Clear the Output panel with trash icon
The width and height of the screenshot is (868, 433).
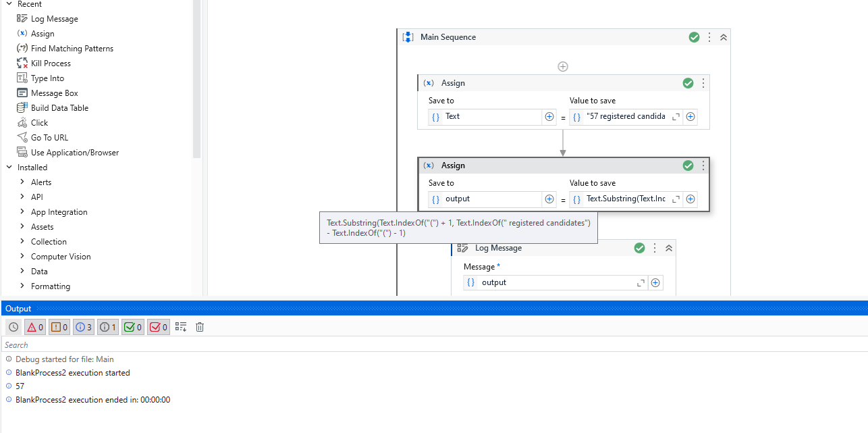pyautogui.click(x=199, y=327)
